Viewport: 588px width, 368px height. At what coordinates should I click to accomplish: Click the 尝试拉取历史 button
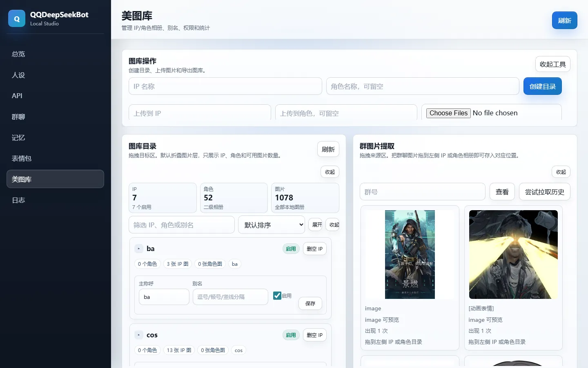coord(544,192)
